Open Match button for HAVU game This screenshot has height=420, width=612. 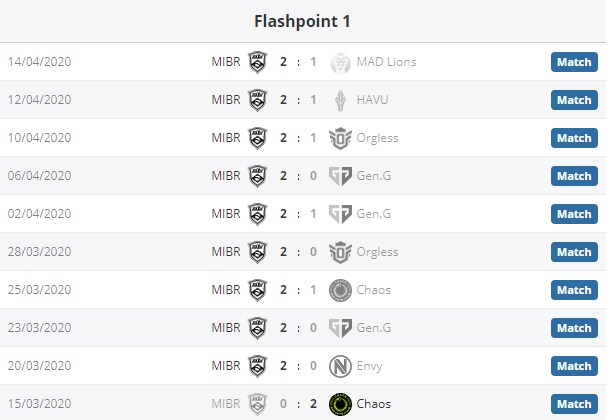tap(574, 100)
